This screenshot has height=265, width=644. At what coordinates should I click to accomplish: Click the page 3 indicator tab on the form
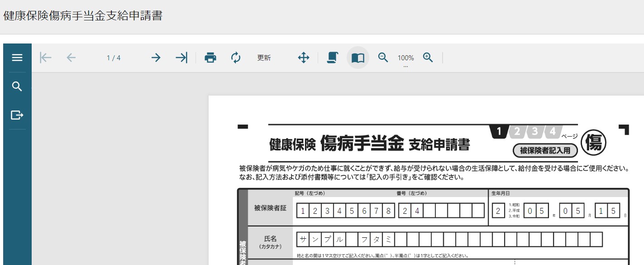pos(535,131)
